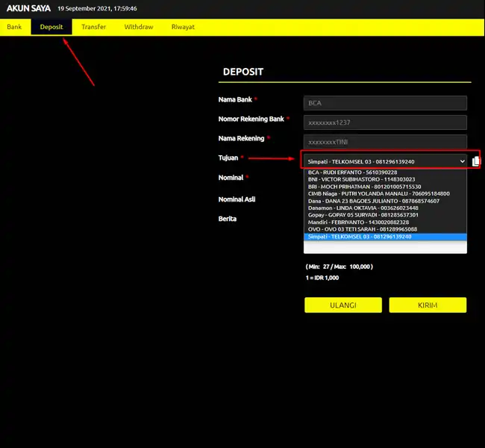Click the AKUN SAYA header title
The image size is (485, 448).
pyautogui.click(x=28, y=9)
